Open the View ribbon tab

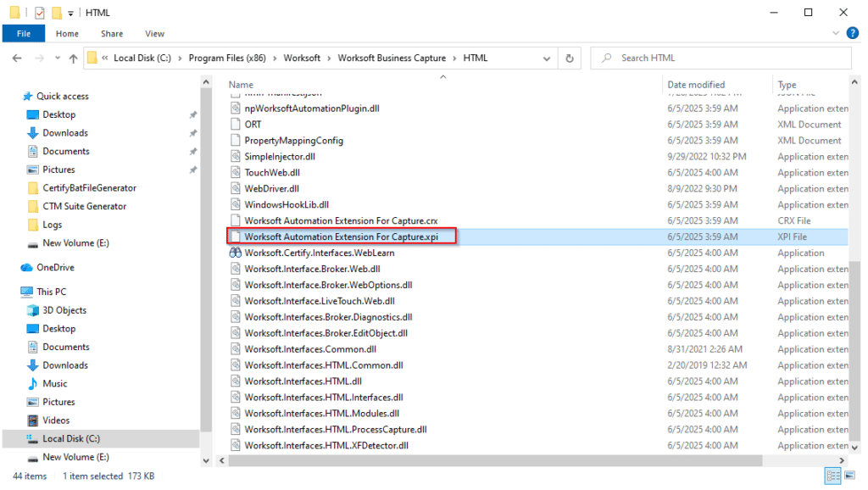tap(154, 34)
